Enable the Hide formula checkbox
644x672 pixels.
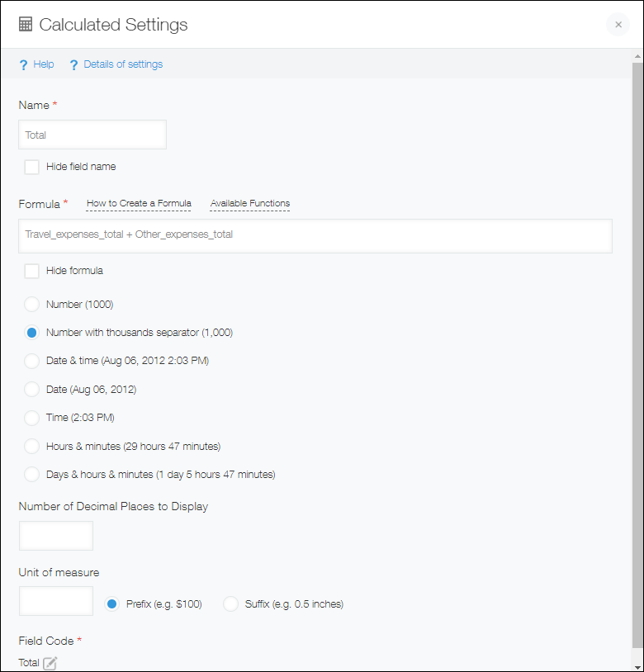tap(31, 270)
